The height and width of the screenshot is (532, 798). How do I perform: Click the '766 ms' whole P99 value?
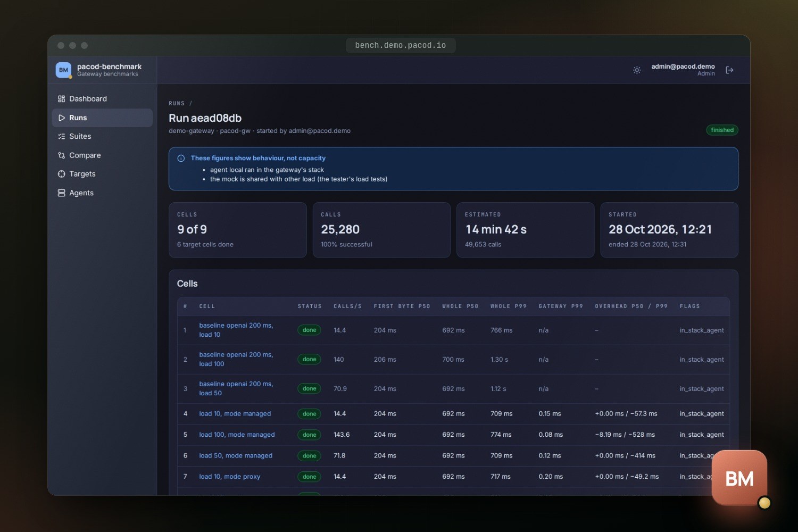click(x=501, y=330)
